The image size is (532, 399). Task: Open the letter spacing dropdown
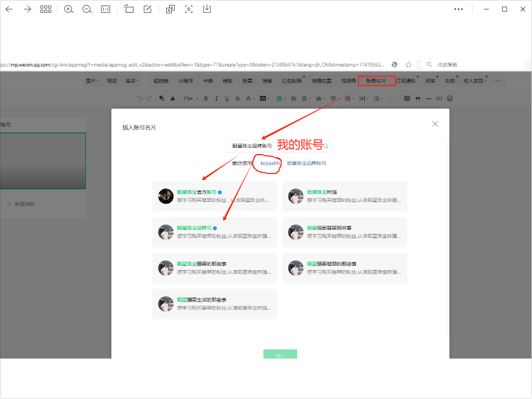click(x=364, y=99)
